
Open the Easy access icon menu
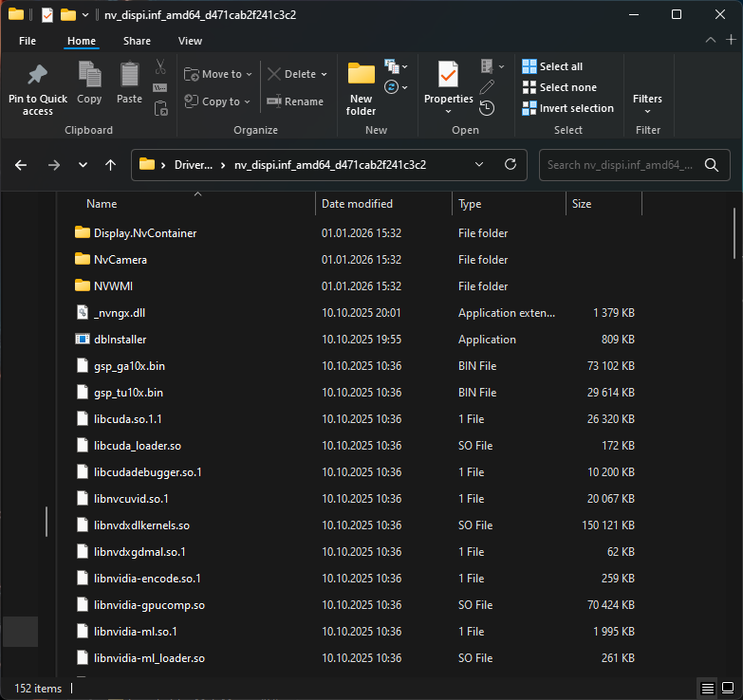396,87
